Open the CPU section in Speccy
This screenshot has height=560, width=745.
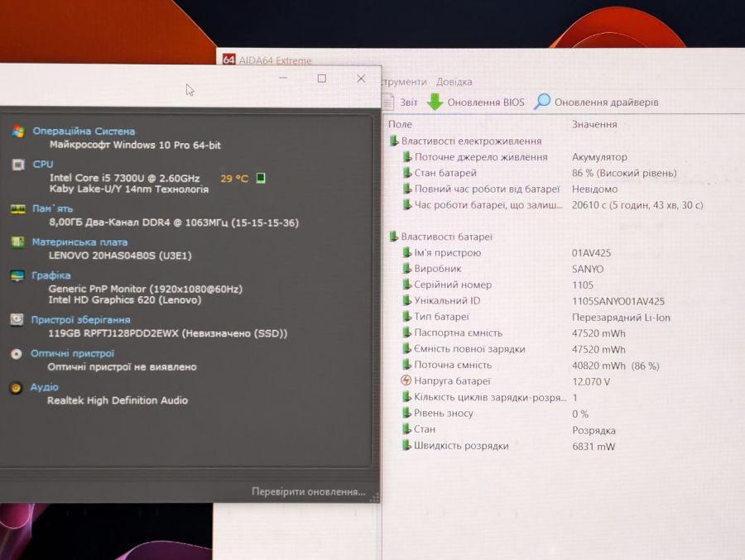[43, 164]
